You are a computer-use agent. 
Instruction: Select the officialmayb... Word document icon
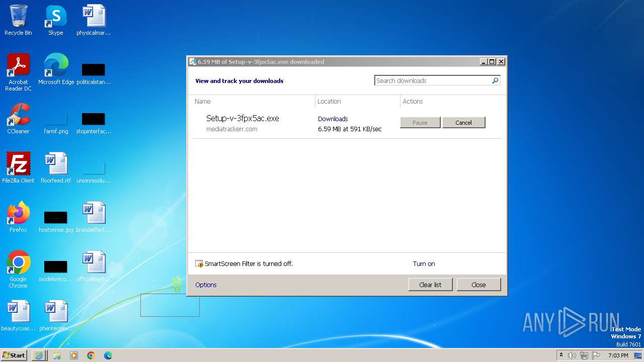94,266
